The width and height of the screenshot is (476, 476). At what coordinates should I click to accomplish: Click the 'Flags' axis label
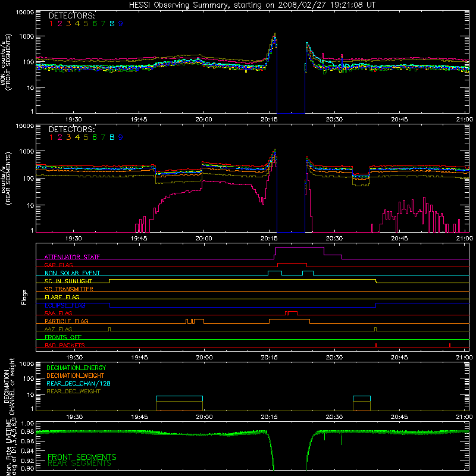pyautogui.click(x=24, y=297)
